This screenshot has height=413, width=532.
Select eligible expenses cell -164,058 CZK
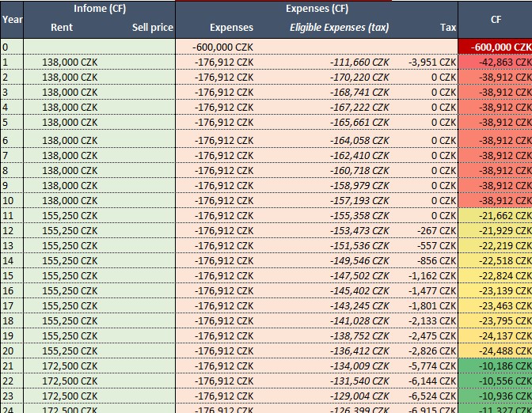[359, 141]
